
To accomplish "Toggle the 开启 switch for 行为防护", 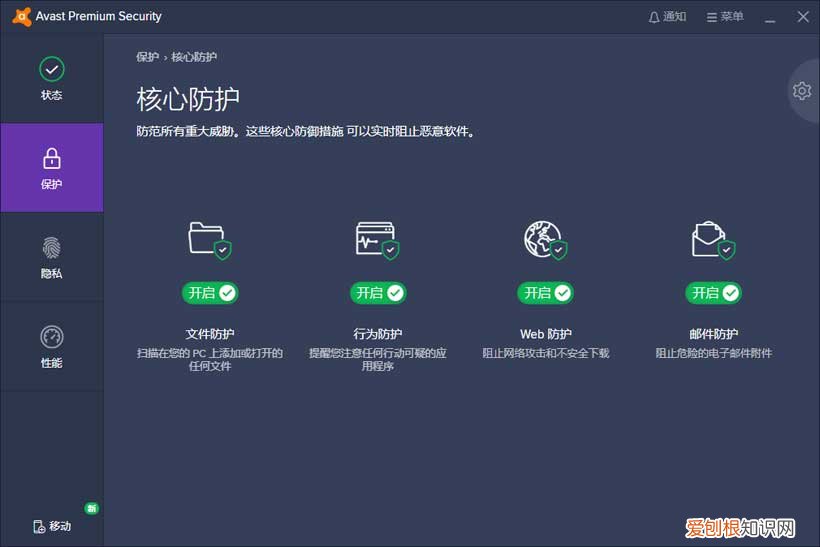I will click(378, 293).
